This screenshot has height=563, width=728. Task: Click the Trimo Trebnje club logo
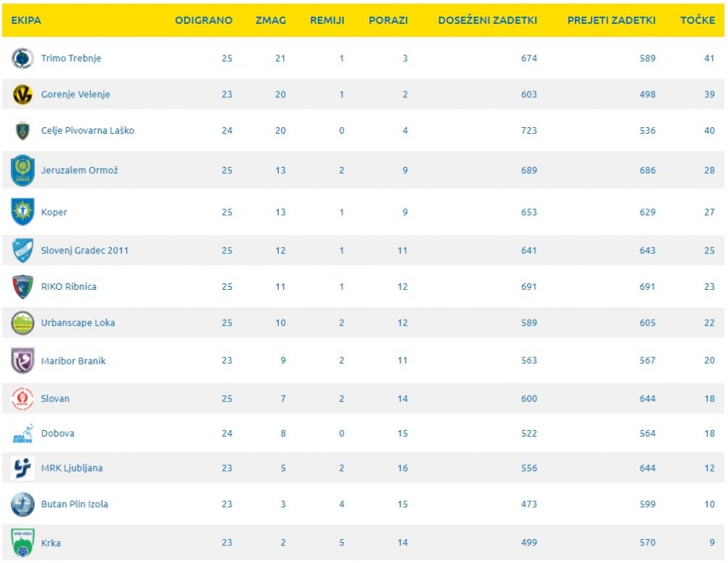(x=23, y=58)
